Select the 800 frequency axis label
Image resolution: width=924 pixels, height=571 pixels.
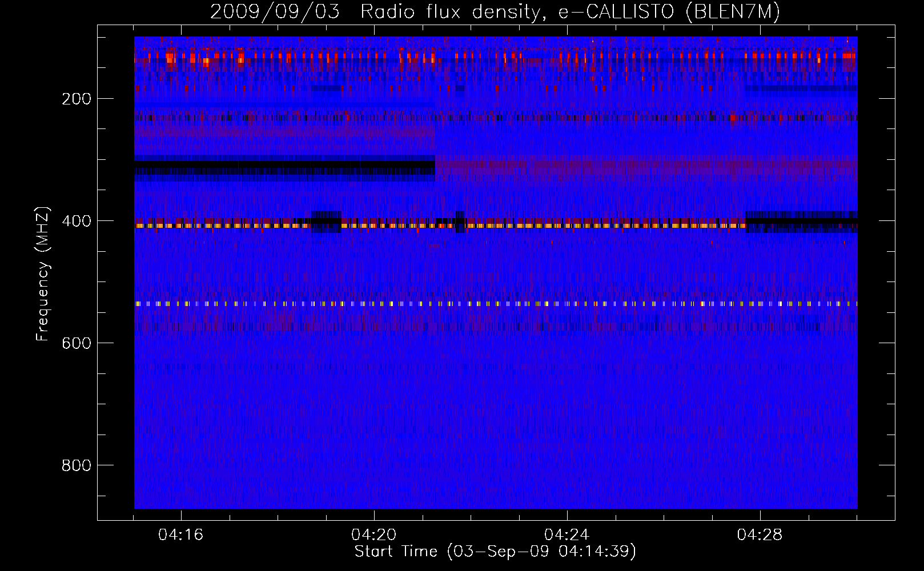coord(76,465)
